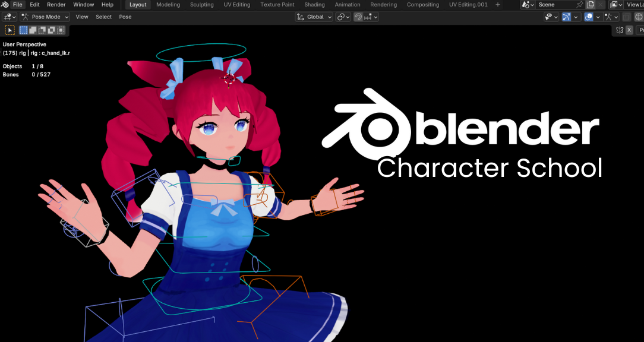This screenshot has width=644, height=342.
Task: Open the Pose menu in viewport header
Action: tap(125, 17)
